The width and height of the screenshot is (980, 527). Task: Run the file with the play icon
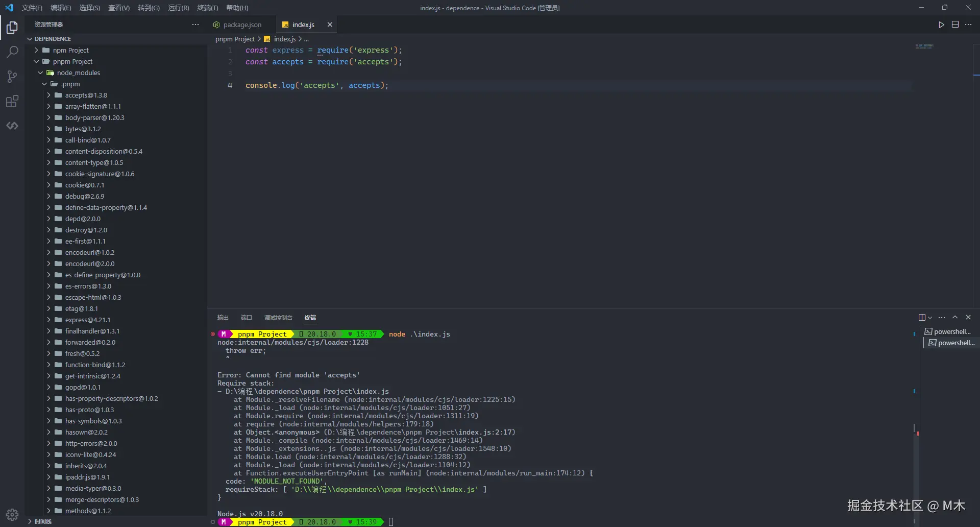click(941, 25)
